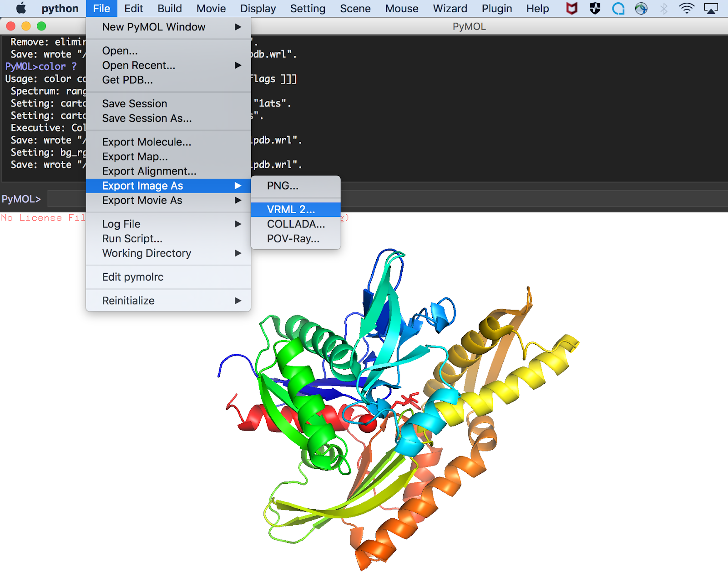This screenshot has height=582, width=728.
Task: Export image as PNG...
Action: tap(296, 186)
